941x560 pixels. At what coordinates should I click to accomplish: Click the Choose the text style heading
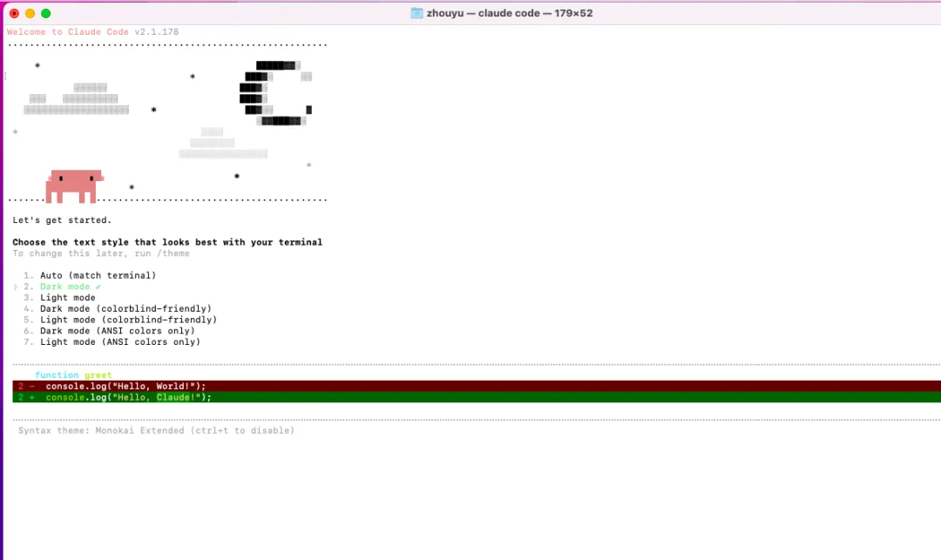pyautogui.click(x=167, y=242)
